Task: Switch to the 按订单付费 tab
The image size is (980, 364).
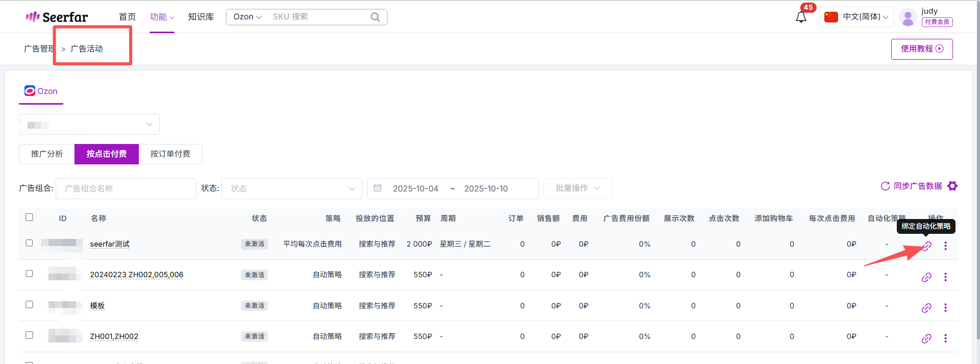Action: (x=170, y=154)
